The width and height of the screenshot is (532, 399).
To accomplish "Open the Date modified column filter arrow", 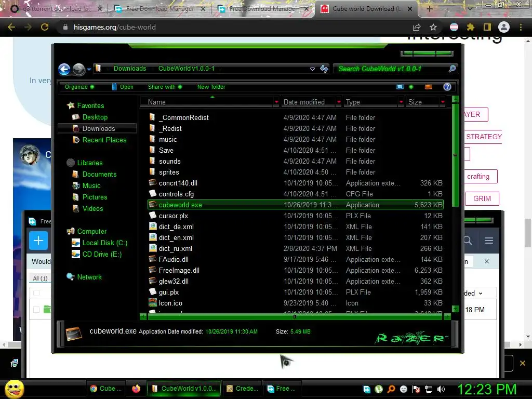I will pos(339,102).
